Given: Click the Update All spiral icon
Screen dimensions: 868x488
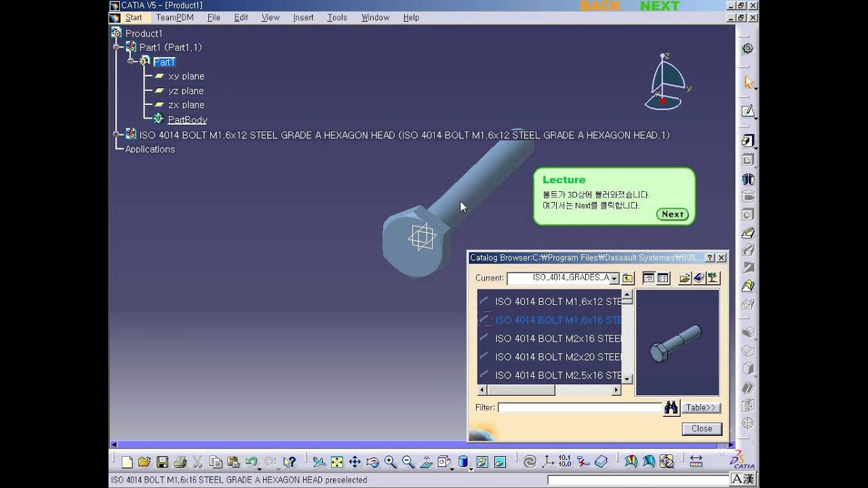Looking at the screenshot, I should click(x=530, y=462).
